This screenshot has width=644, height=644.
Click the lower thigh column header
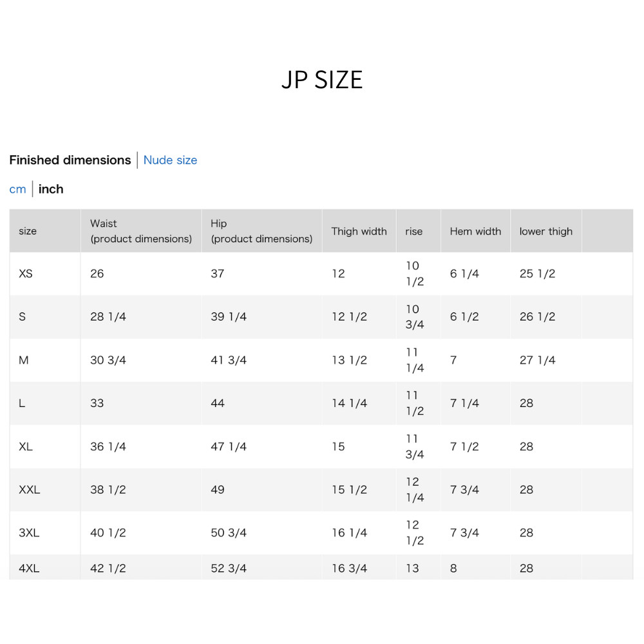tap(546, 232)
